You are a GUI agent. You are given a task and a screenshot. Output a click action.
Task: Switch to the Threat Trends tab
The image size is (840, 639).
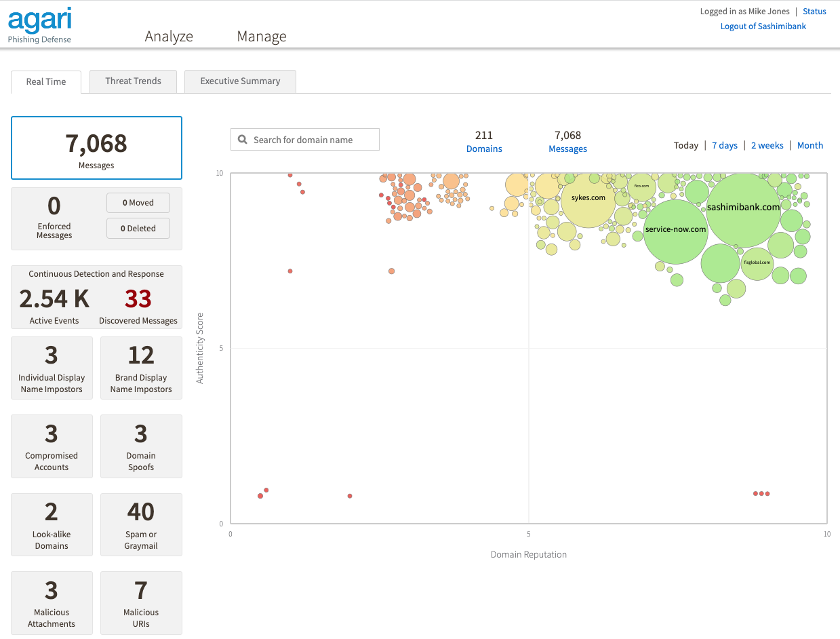[x=133, y=81]
